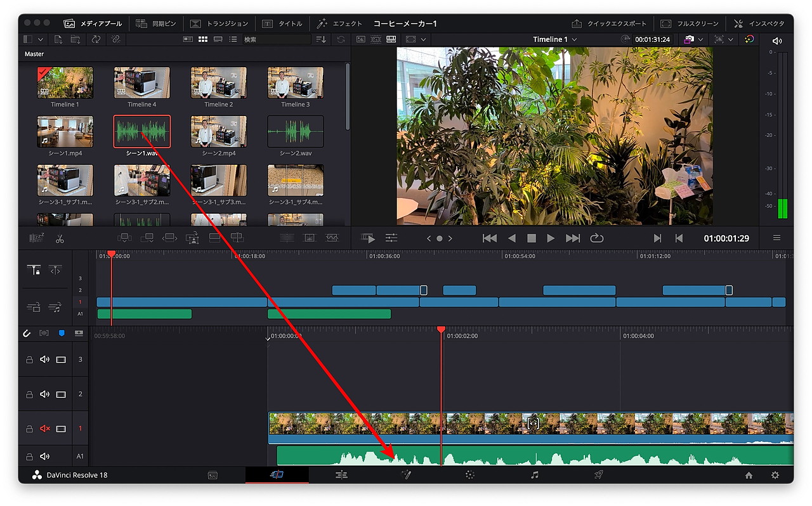Viewport: 812px width, 506px height.
Task: Jump to the first frame
Action: coord(489,238)
